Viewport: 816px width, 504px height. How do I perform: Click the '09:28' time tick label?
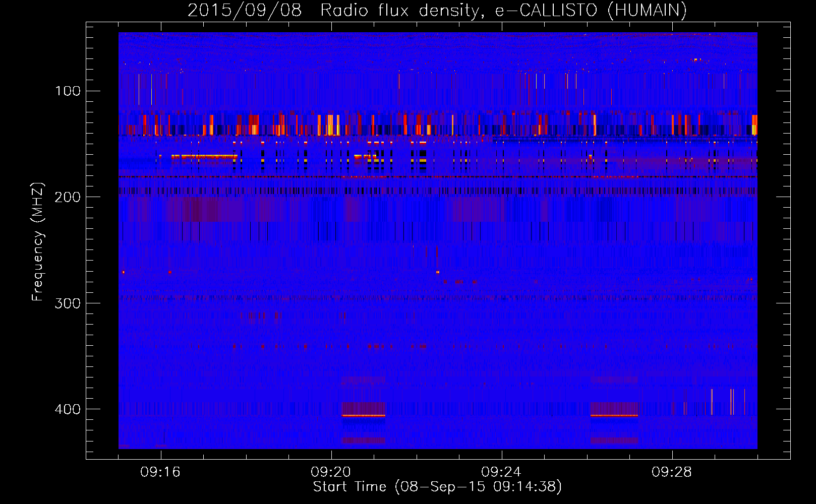point(672,472)
